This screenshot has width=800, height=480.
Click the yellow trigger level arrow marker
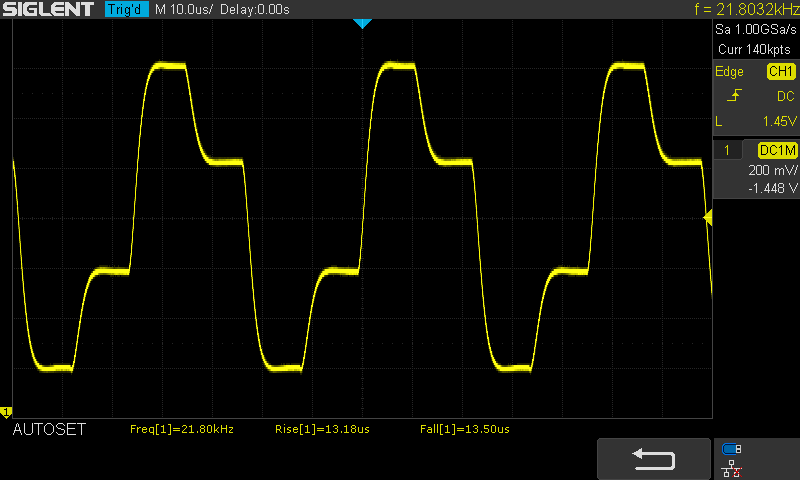point(708,218)
